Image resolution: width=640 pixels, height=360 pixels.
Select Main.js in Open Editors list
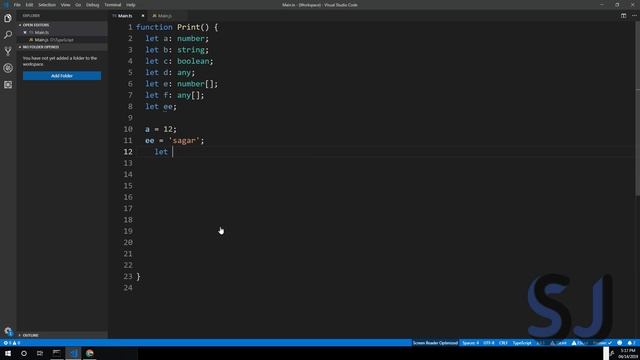[62, 40]
